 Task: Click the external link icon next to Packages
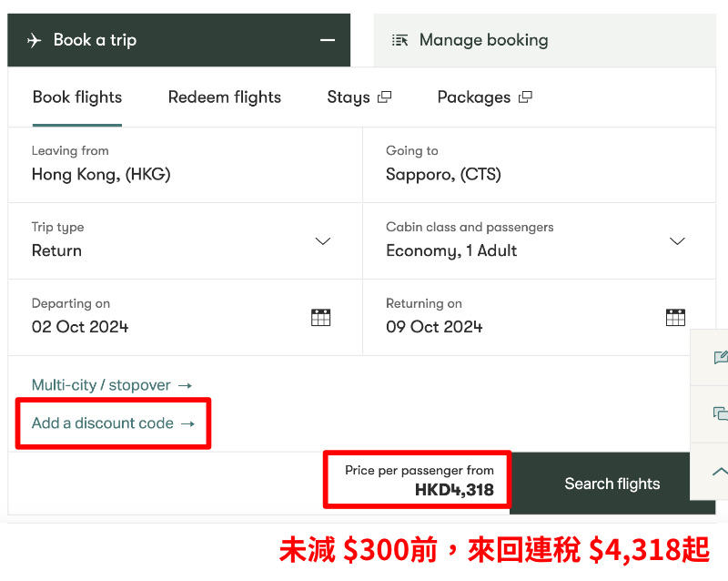tap(525, 97)
